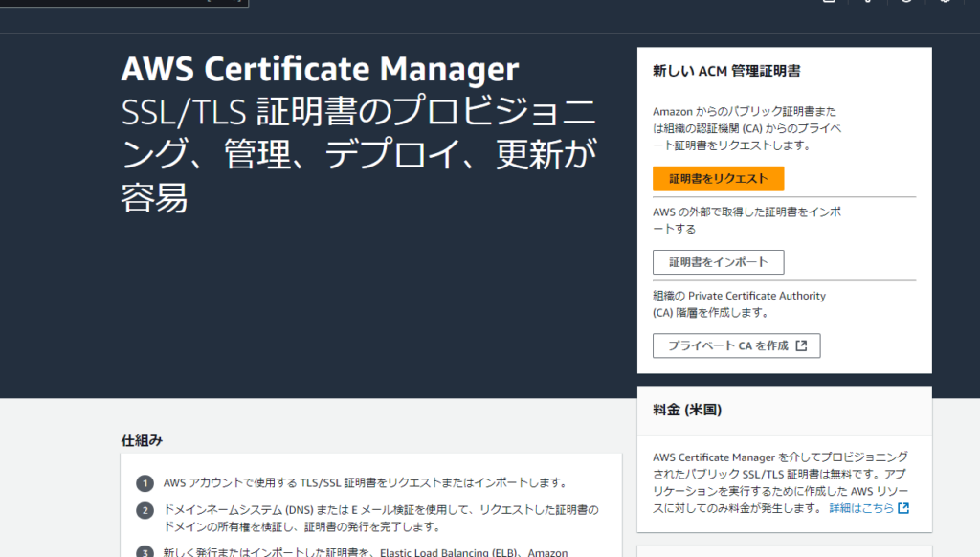
Task: Click the Amazon からのパブリック証明書 description text
Action: (746, 128)
